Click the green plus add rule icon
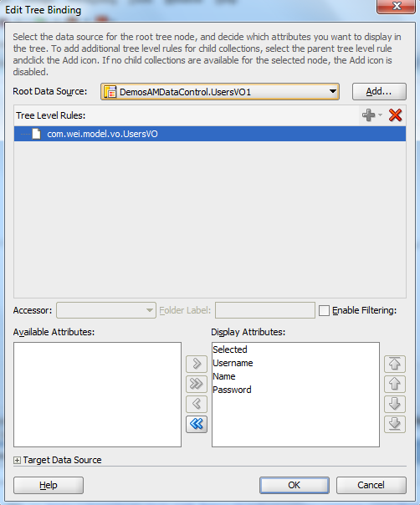This screenshot has height=505, width=420. click(368, 115)
